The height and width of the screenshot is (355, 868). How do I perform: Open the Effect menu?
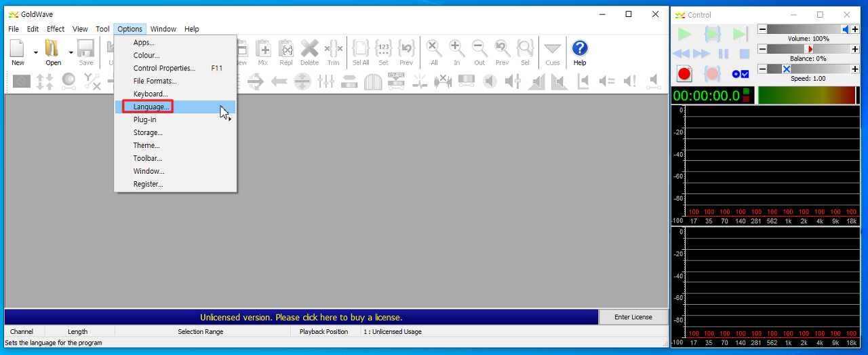point(56,29)
